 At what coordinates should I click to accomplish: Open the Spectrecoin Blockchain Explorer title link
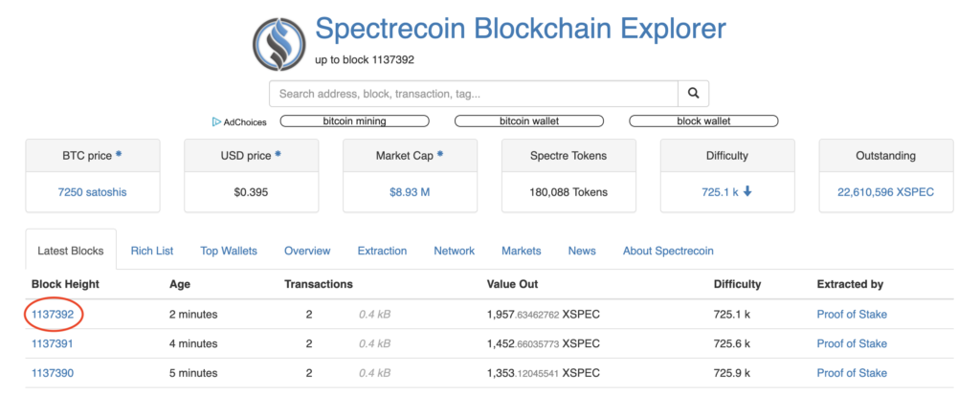pos(521,29)
